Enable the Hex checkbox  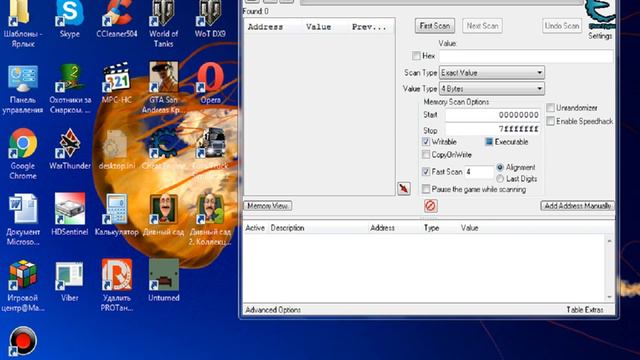(x=416, y=56)
